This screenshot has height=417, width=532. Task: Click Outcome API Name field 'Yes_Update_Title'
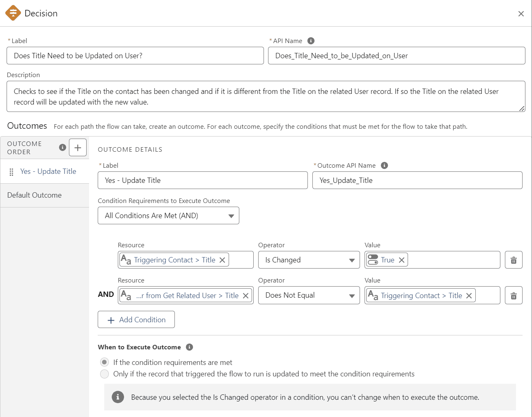coord(417,180)
